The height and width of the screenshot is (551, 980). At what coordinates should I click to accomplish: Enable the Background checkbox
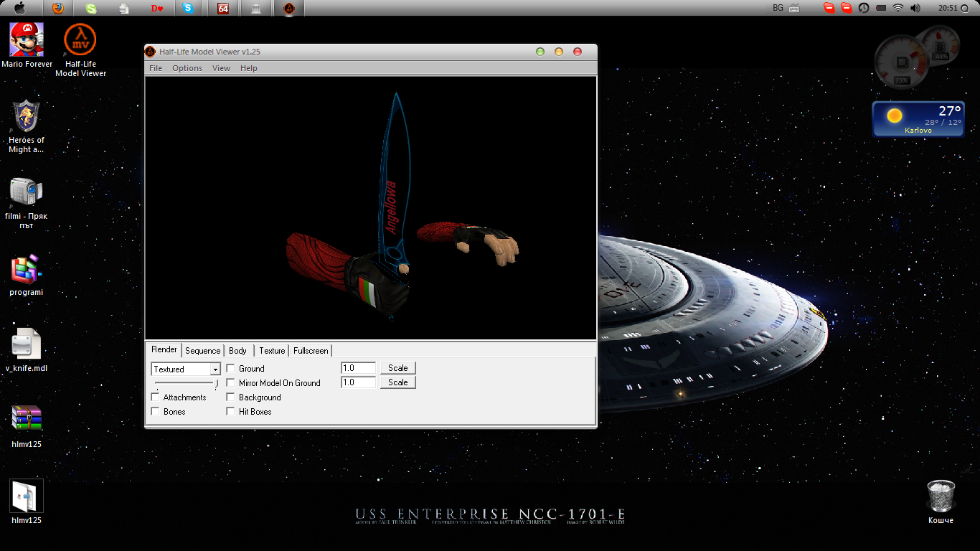231,397
